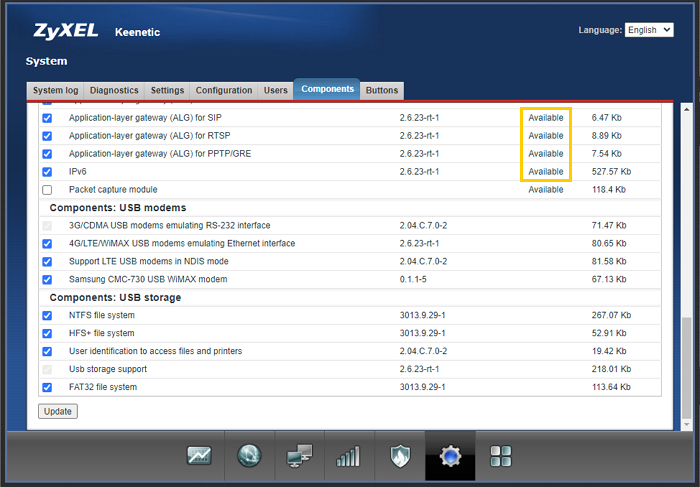Open the Buttons tab
The width and height of the screenshot is (700, 487).
pos(381,90)
